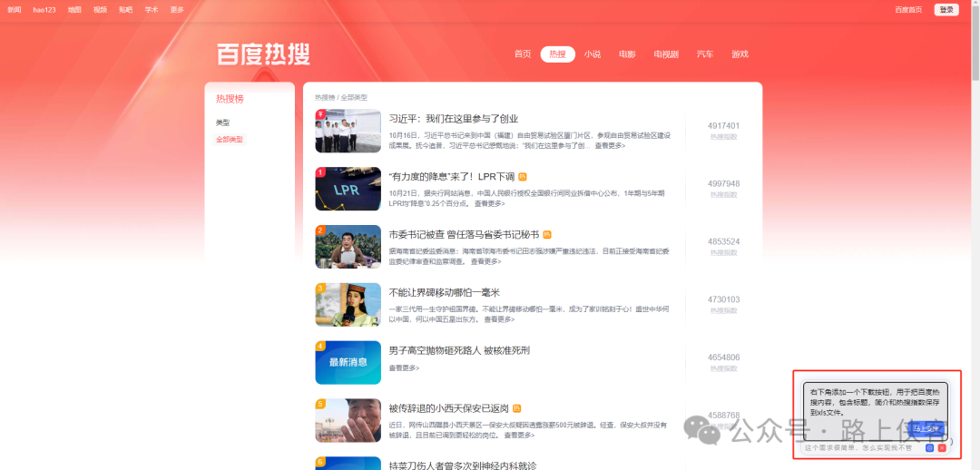Click the hot badge beside 市委书记被查 headline
980x470 pixels.
[547, 235]
